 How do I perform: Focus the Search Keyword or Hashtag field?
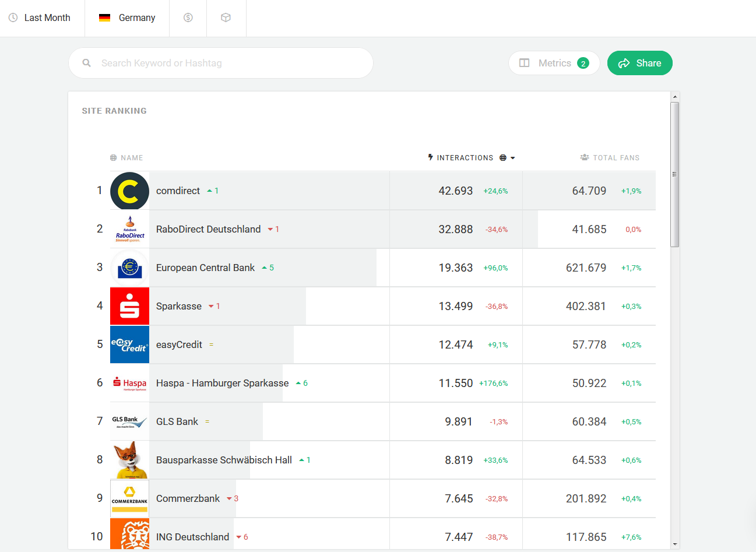(x=221, y=63)
